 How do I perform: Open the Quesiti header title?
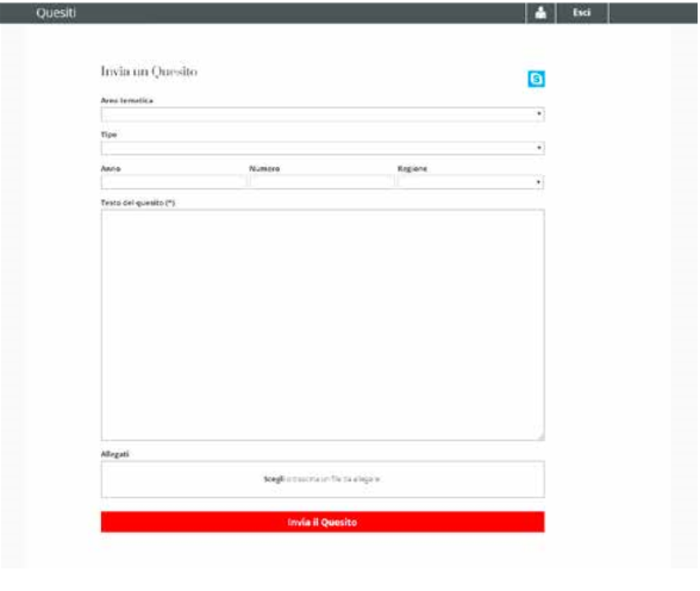coord(56,13)
